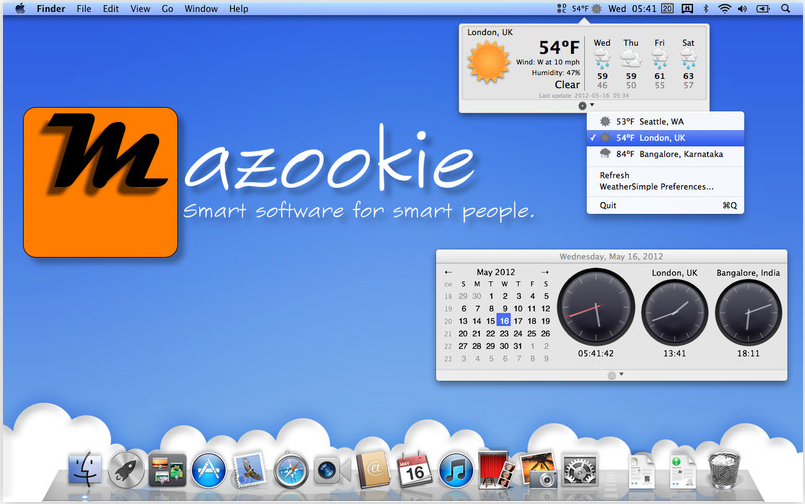Viewport: 805px width, 504px height.
Task: Click the calendar menu bar icon showing 20
Action: [x=667, y=8]
